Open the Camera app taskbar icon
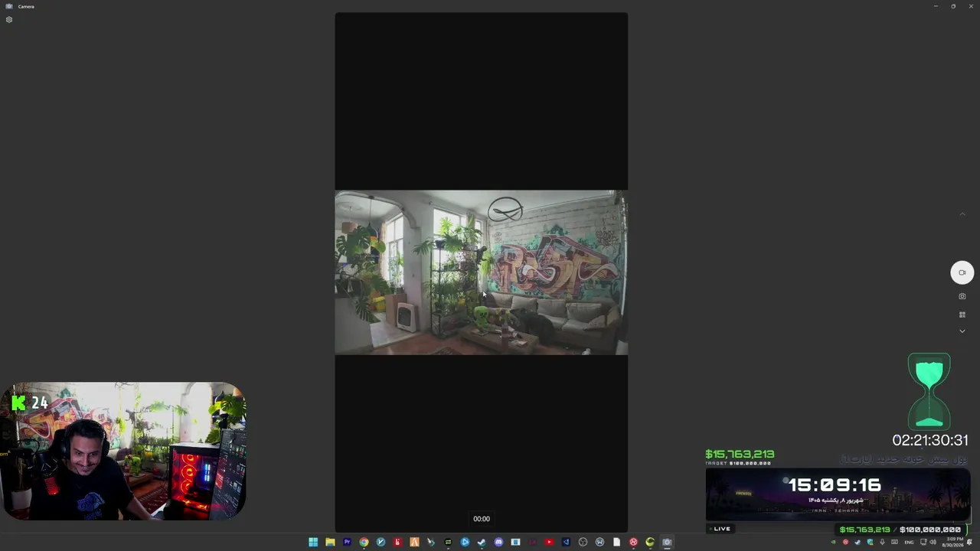 coord(667,543)
